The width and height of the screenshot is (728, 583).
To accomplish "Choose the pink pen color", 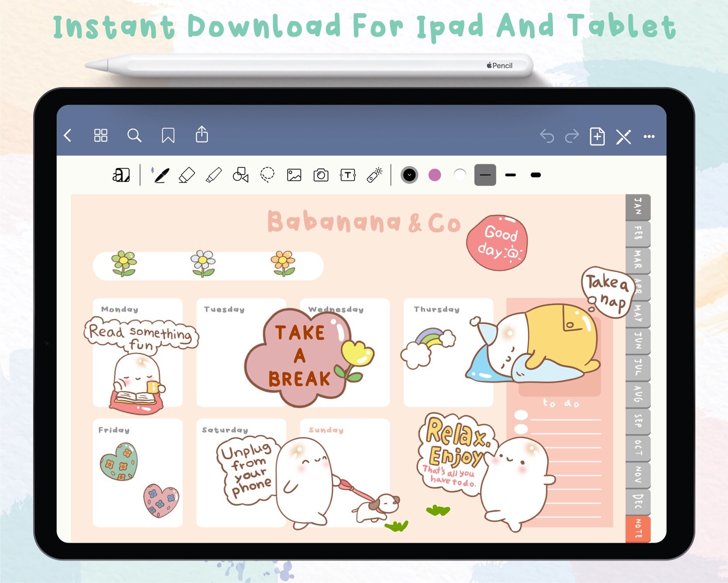I will point(435,175).
